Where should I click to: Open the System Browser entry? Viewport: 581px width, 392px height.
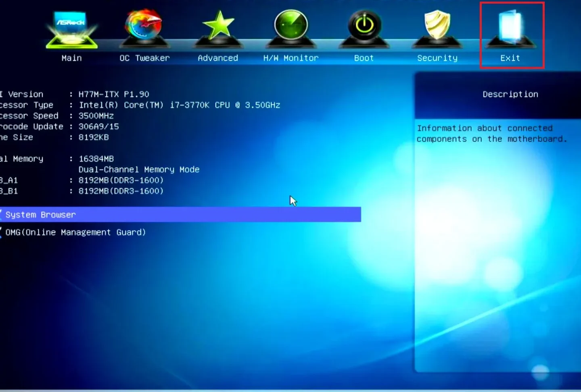pos(180,215)
